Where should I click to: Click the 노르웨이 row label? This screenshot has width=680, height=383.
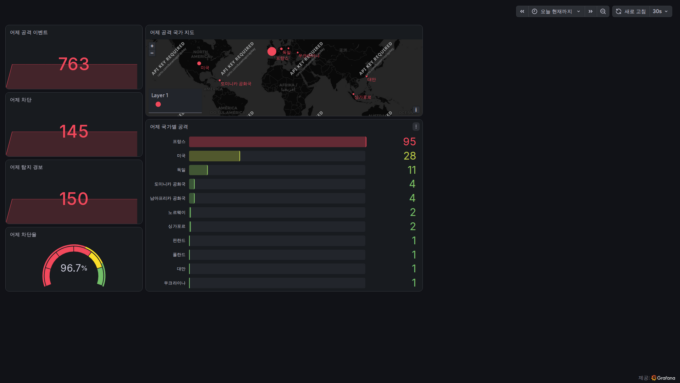177,213
